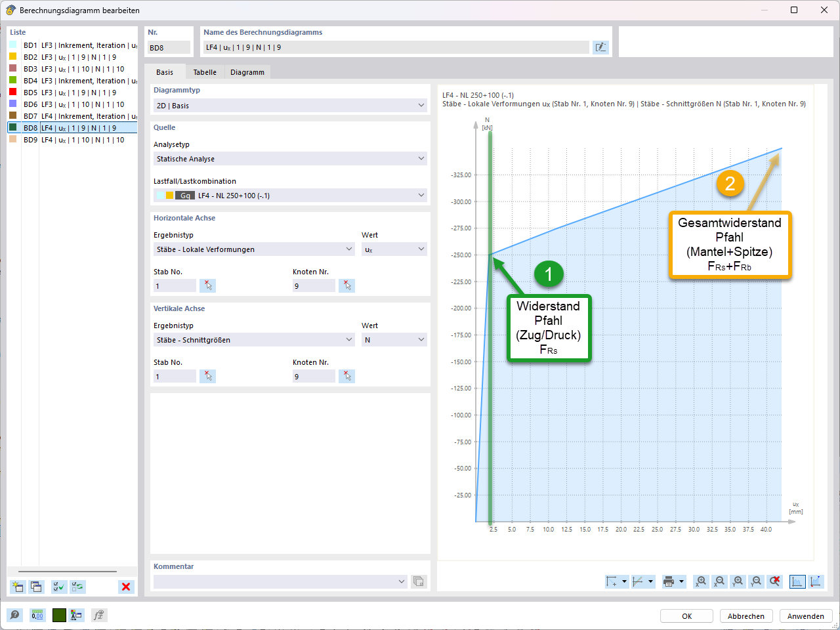
Task: Select list entry BD4 LF3 Inkrement
Action: coord(72,81)
